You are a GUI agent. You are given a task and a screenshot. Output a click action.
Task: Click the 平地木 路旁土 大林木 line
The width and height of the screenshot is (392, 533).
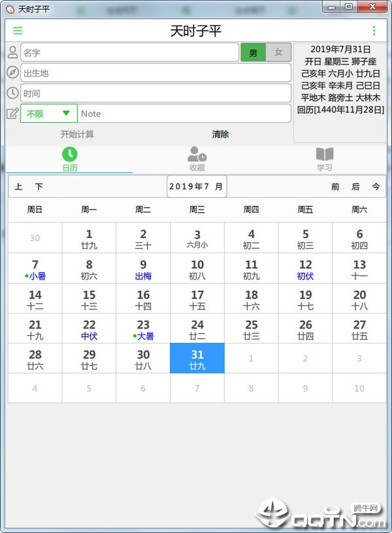pos(340,98)
